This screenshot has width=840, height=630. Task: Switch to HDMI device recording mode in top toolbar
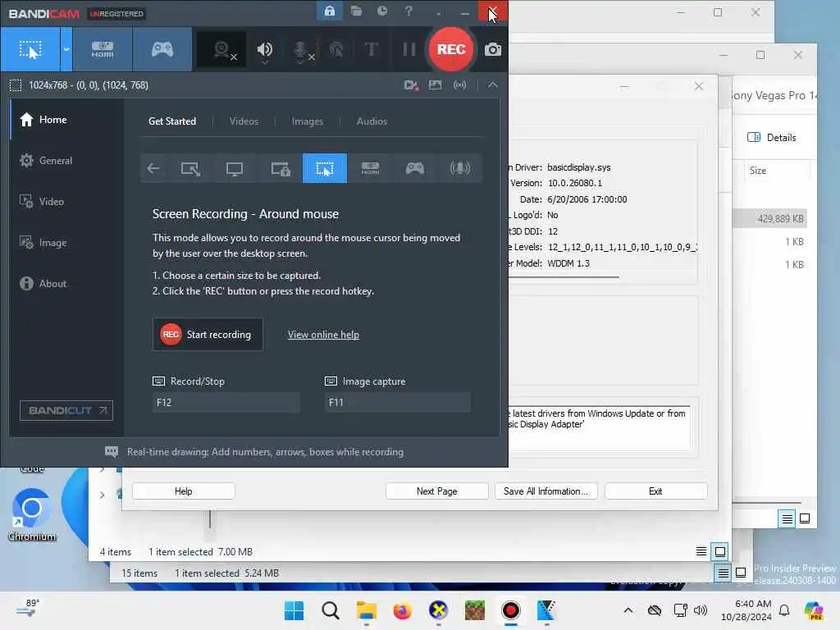(103, 50)
